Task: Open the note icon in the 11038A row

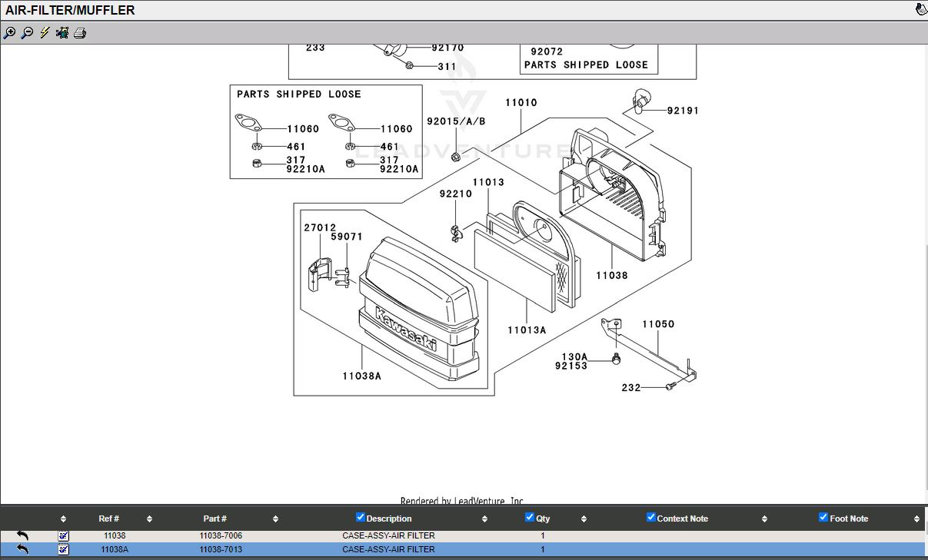Action: [x=63, y=549]
